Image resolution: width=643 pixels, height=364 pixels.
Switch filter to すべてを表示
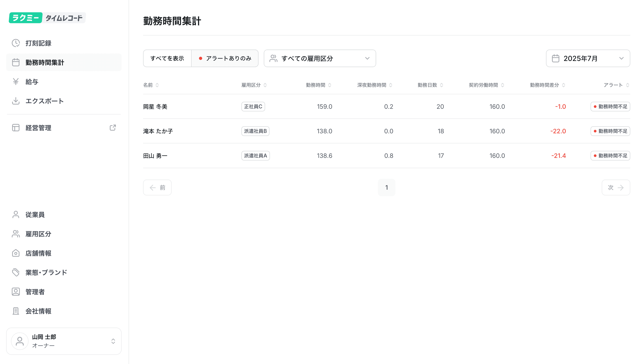pos(167,58)
